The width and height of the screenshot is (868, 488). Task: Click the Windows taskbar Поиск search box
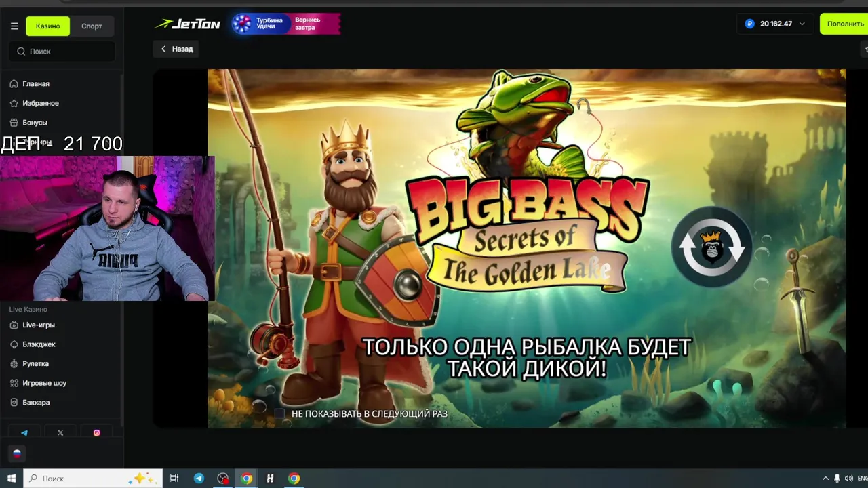coord(94,479)
